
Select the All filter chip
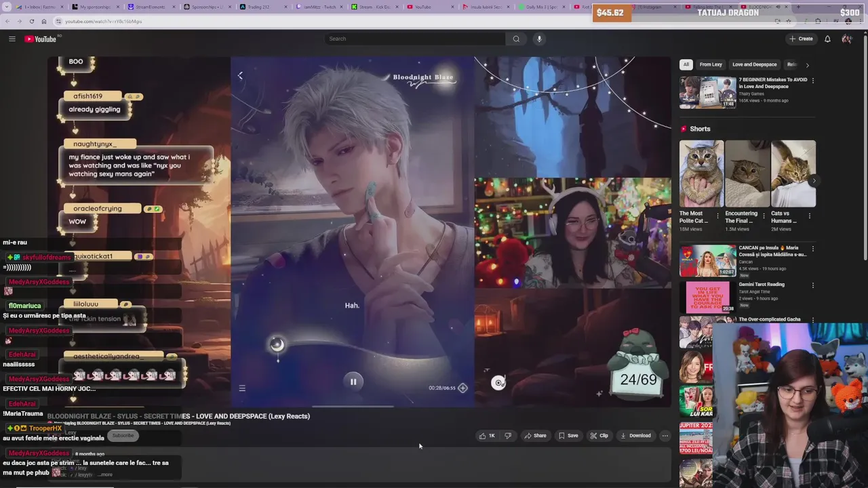(686, 64)
